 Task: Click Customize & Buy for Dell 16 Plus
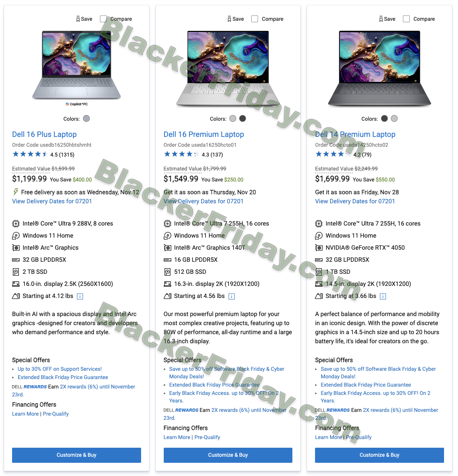(77, 455)
